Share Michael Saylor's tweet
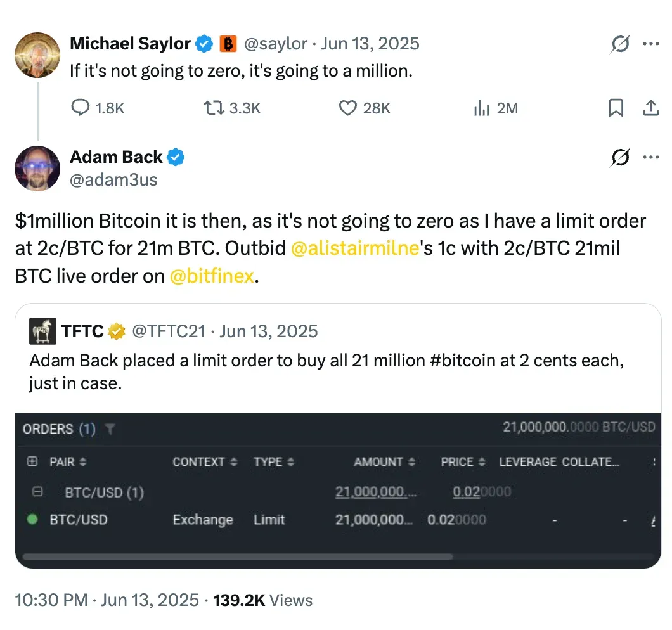 (x=650, y=108)
